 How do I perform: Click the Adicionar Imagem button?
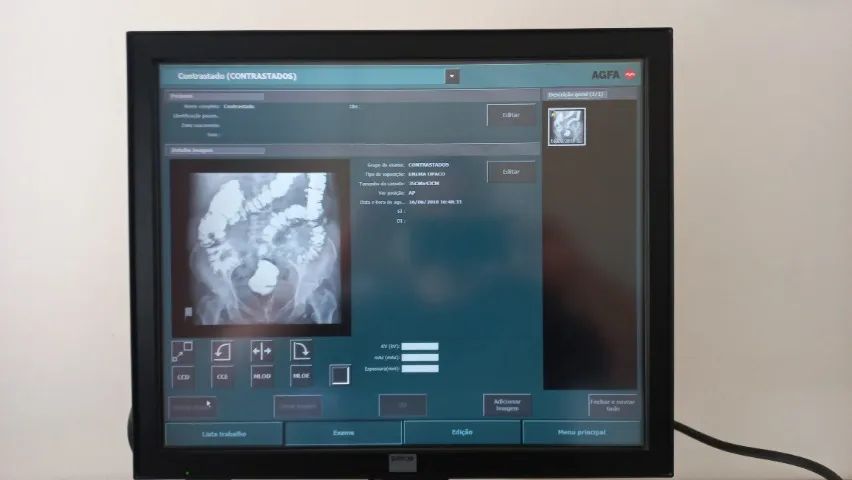point(507,406)
